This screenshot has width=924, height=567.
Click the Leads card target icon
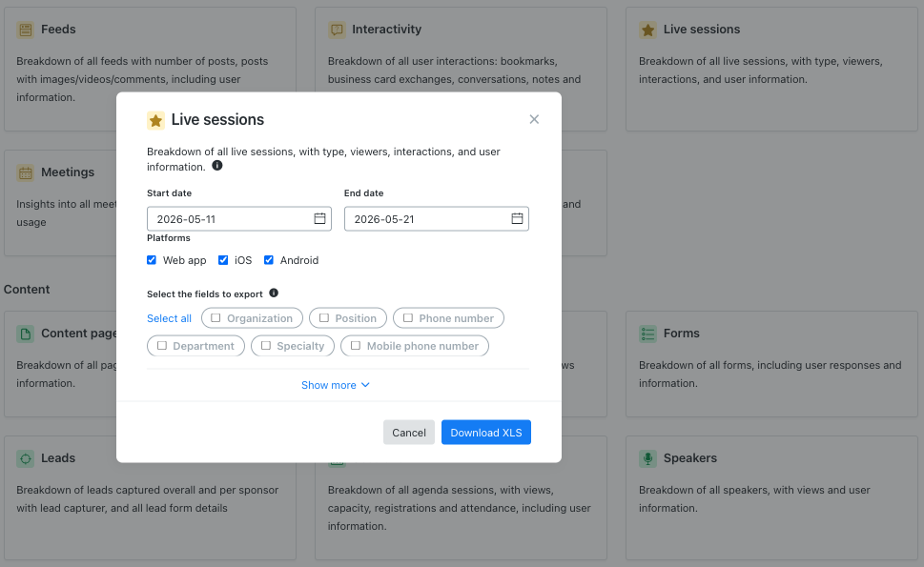(26, 458)
